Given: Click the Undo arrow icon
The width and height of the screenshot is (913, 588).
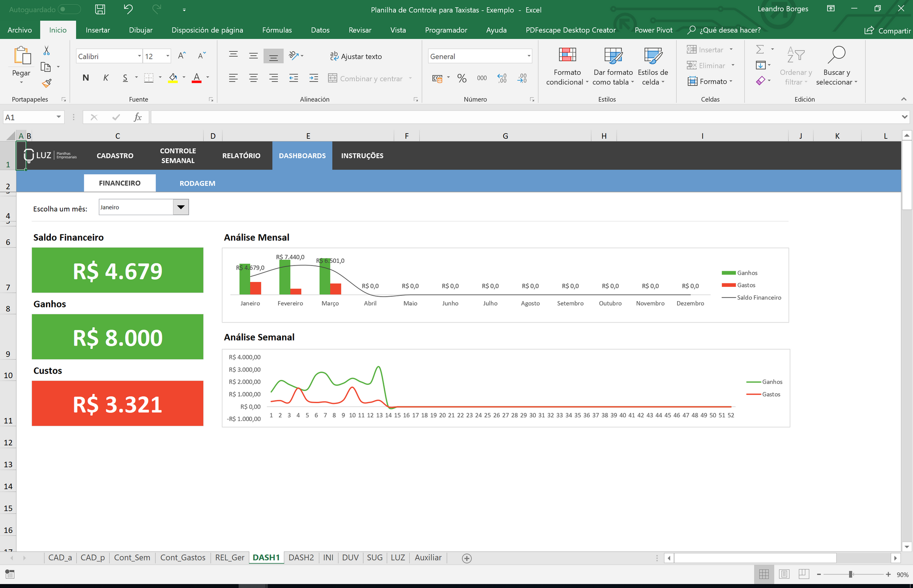Looking at the screenshot, I should point(128,9).
